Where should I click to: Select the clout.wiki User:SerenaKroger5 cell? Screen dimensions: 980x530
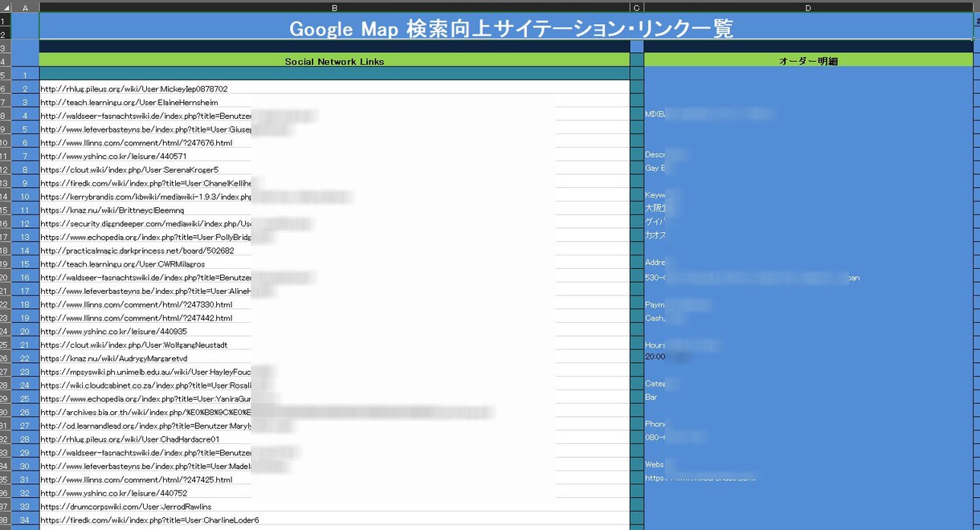[x=334, y=169]
